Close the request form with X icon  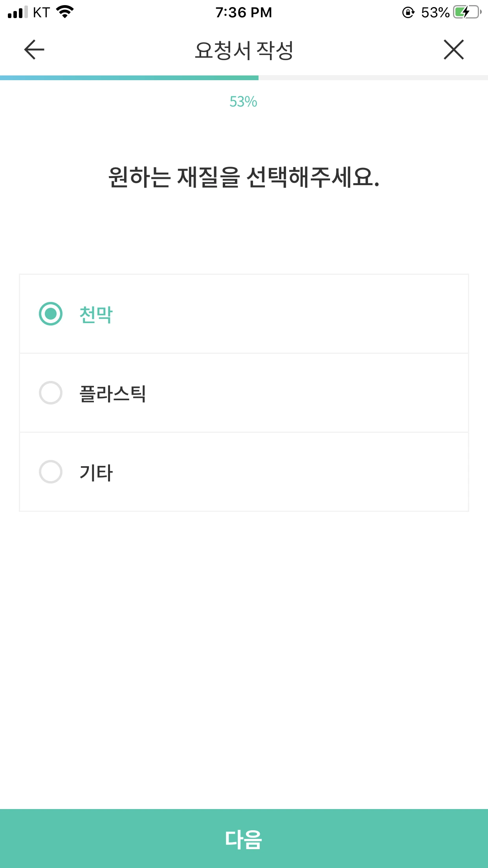pos(454,50)
